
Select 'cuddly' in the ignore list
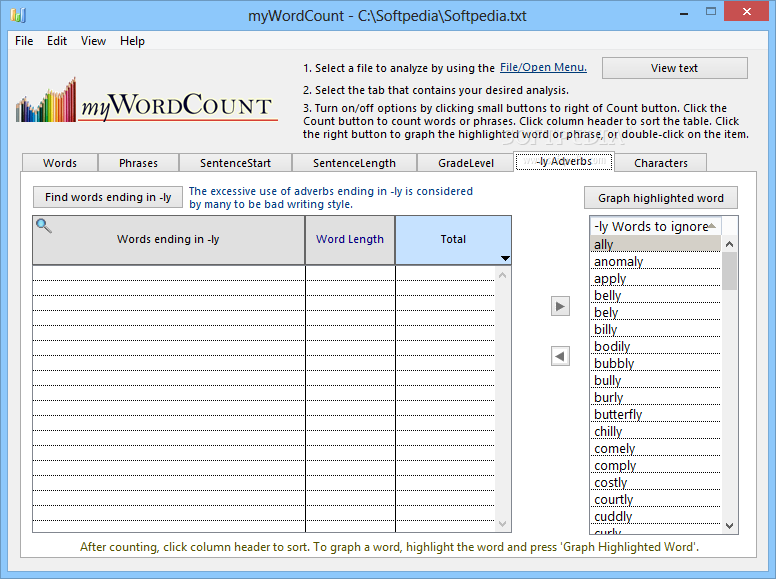(655, 516)
